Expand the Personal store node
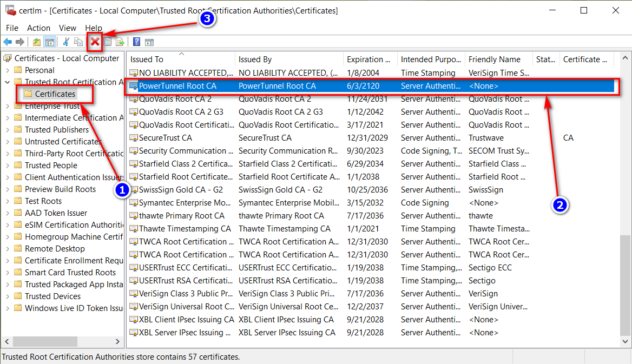Screen dimensions: 632x364 point(7,70)
